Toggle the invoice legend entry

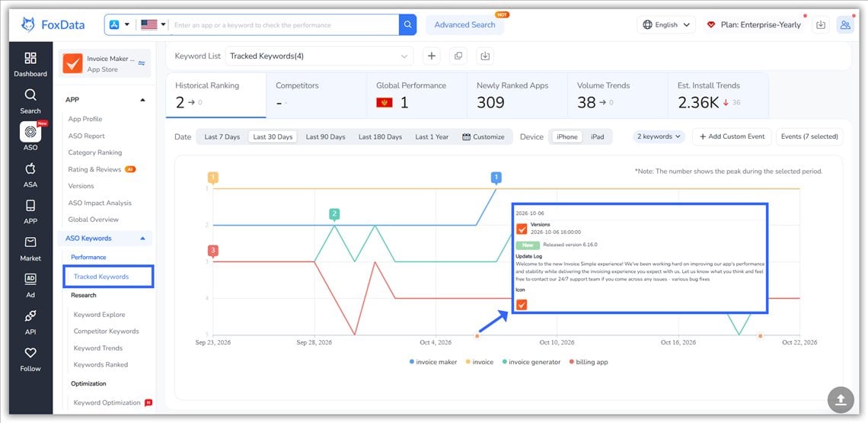pyautogui.click(x=480, y=362)
